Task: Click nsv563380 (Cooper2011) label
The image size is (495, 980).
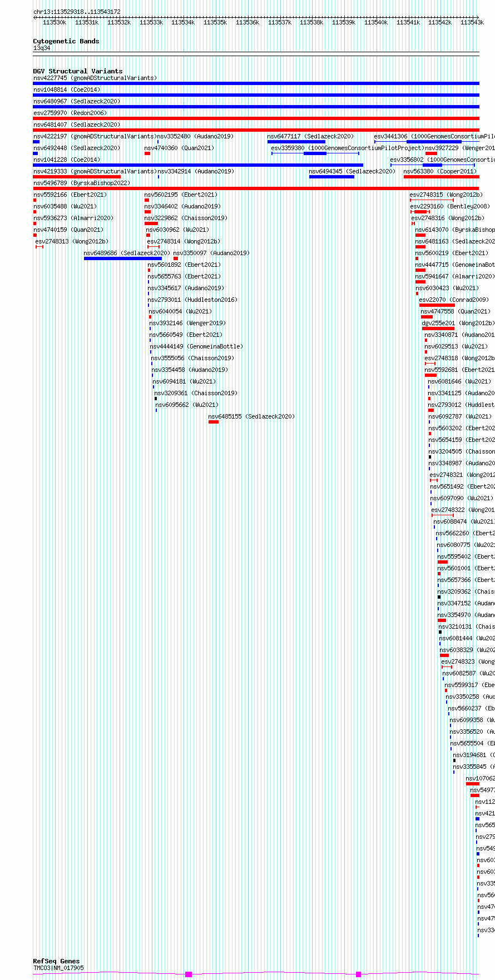Action: [440, 171]
